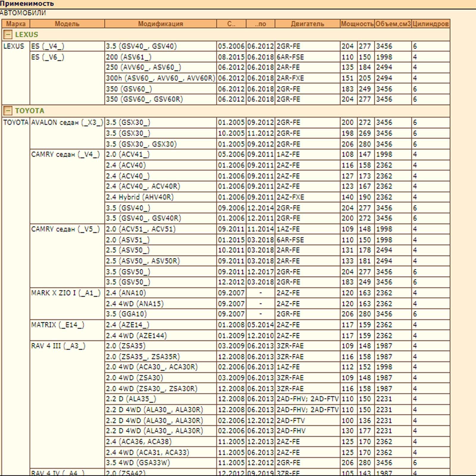Collapse the TOYOTA group
476x476 pixels.
[x=8, y=111]
